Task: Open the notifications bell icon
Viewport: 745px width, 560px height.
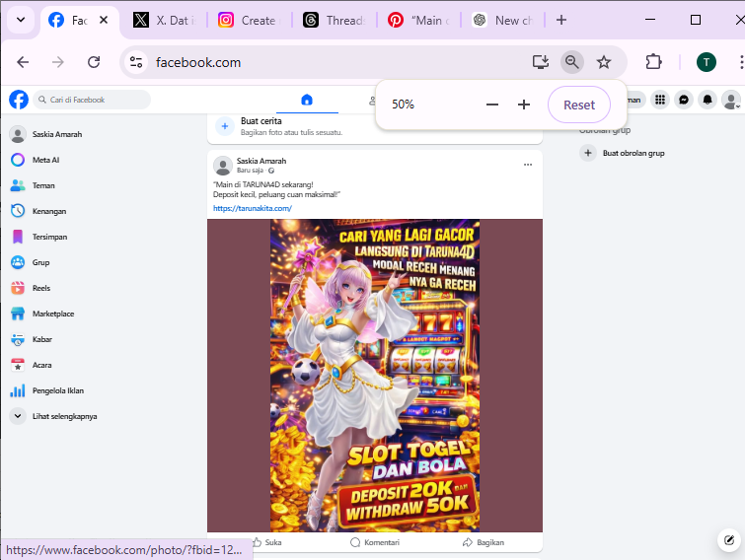Action: (x=708, y=100)
